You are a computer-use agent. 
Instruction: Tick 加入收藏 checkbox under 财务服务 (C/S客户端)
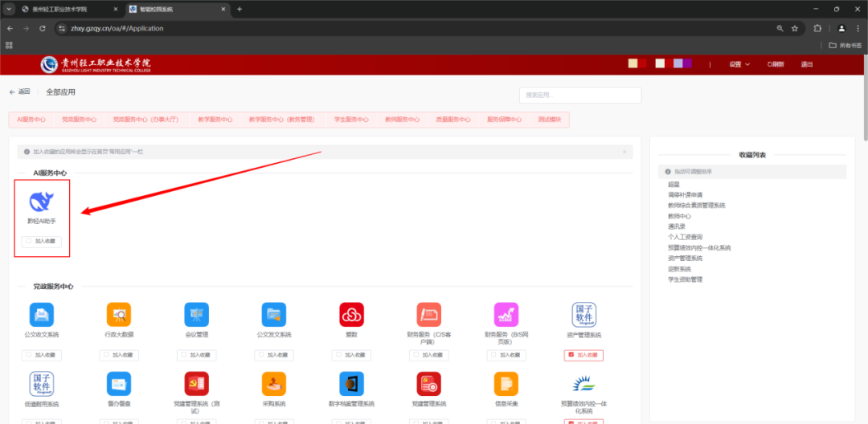tap(416, 355)
